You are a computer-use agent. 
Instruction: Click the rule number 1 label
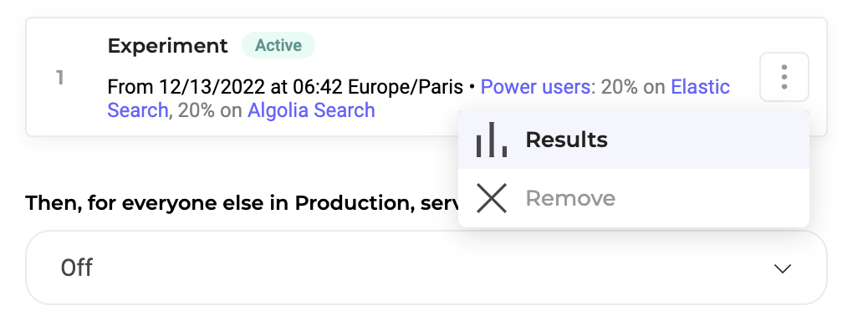59,78
